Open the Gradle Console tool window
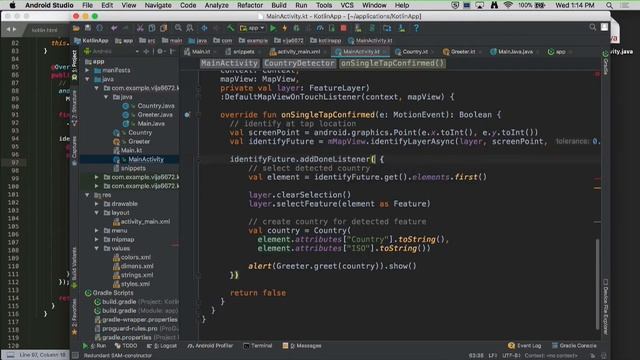The image size is (640, 360). point(573,346)
